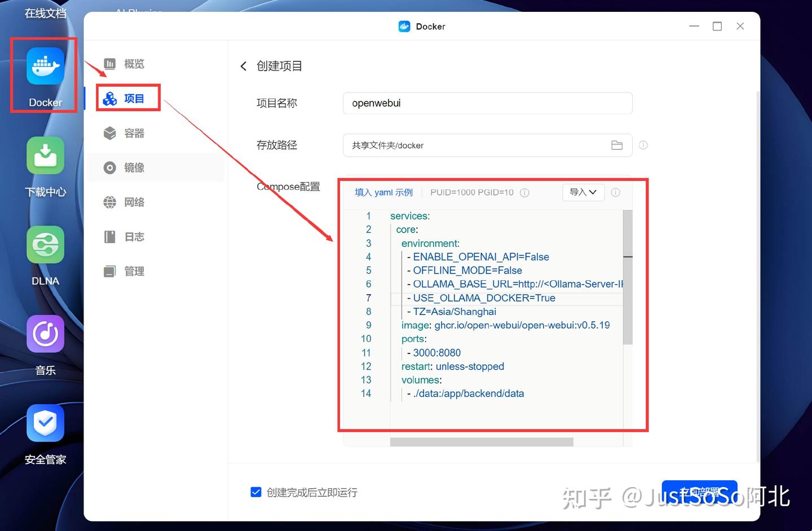Launch Docker from the desktop dock
812x531 pixels.
[45, 66]
